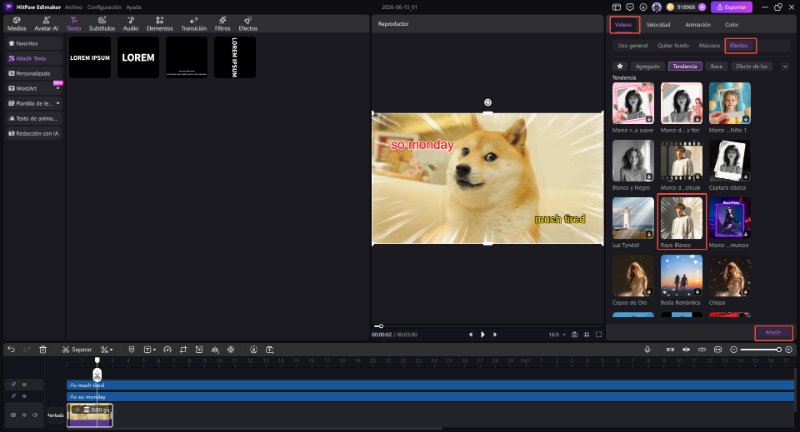Open Redacción con IA in sidebar
Screen dimensions: 800x432
click(34, 134)
